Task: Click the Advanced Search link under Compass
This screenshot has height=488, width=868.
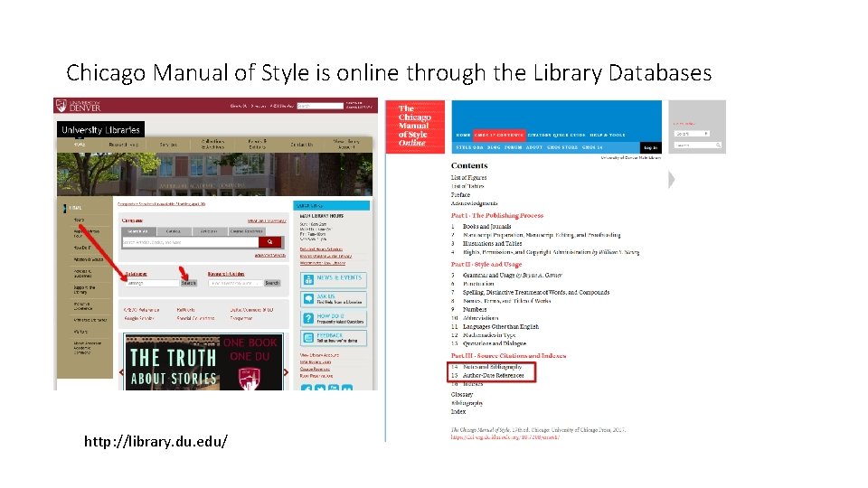Action: coord(270,255)
